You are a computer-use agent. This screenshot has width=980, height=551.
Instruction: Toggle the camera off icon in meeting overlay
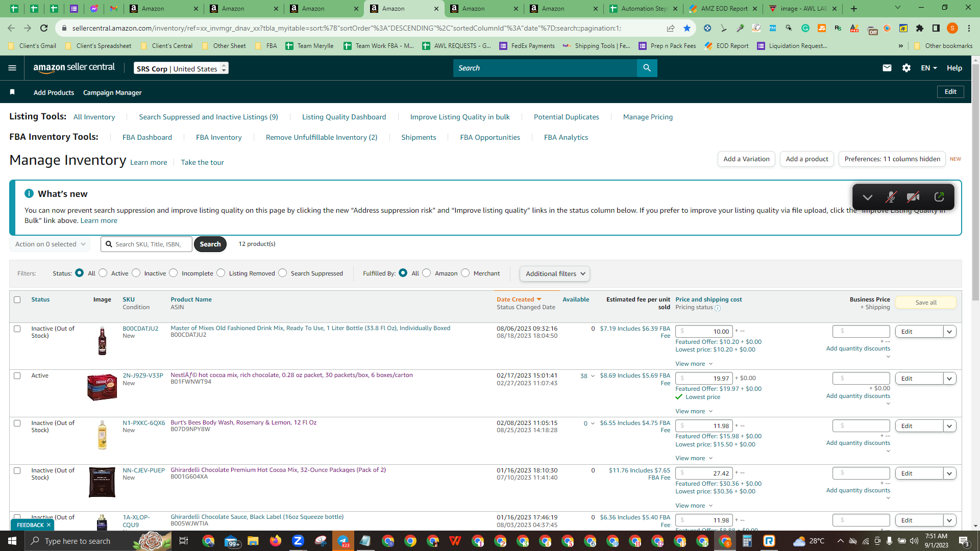(914, 197)
